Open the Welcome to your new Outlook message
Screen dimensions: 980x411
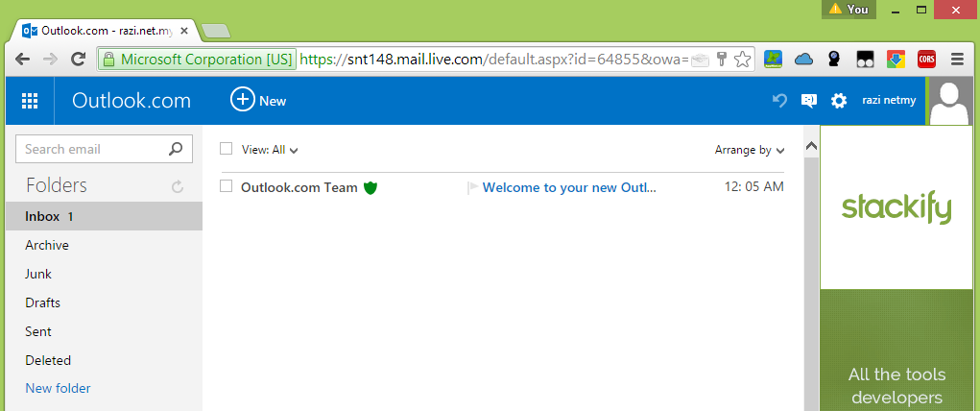569,187
